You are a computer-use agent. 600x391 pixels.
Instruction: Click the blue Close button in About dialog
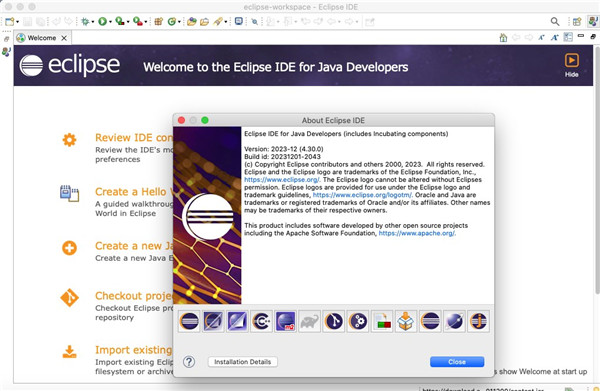[x=457, y=362]
